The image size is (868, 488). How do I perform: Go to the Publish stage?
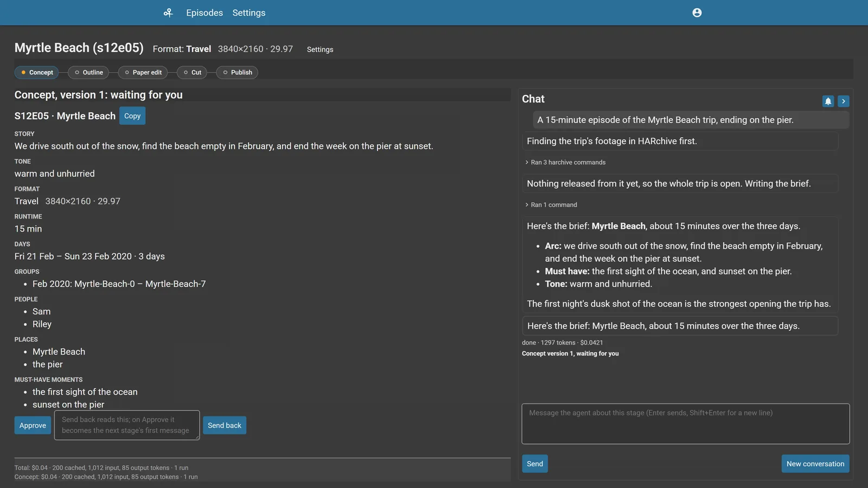tap(237, 72)
